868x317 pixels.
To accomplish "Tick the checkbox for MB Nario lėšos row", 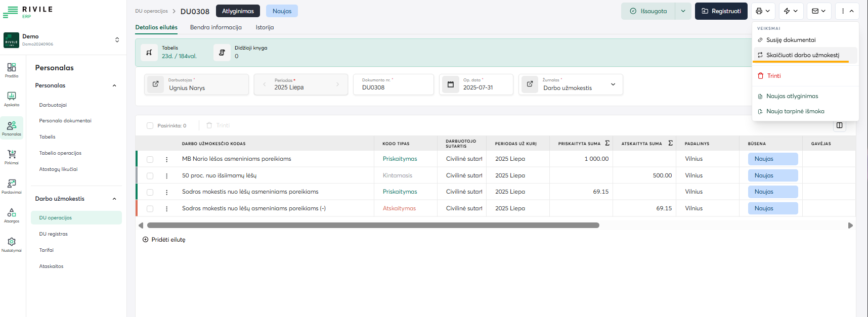I will pyautogui.click(x=150, y=159).
